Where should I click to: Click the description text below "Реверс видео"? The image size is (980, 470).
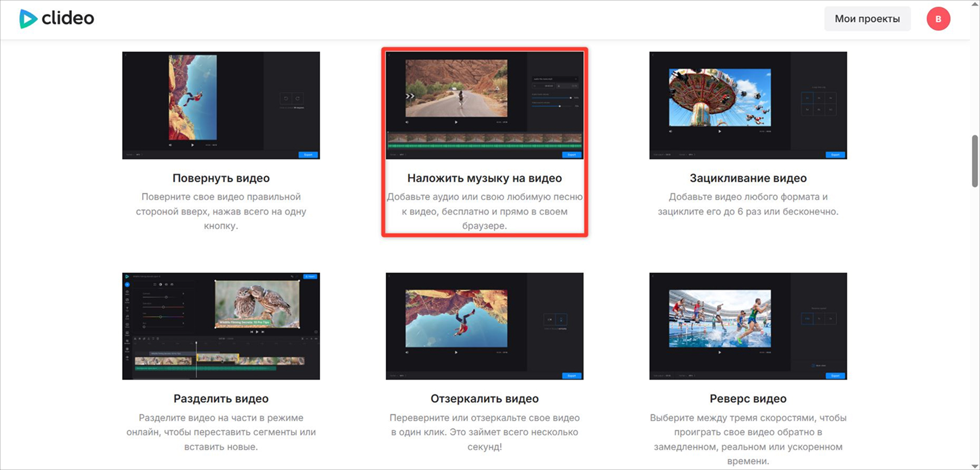pyautogui.click(x=748, y=439)
